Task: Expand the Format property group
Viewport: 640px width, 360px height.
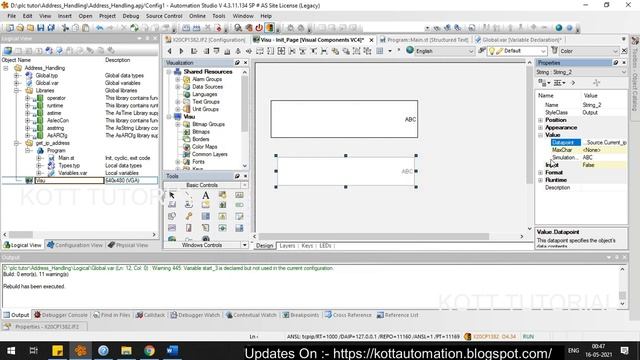Action: point(540,172)
